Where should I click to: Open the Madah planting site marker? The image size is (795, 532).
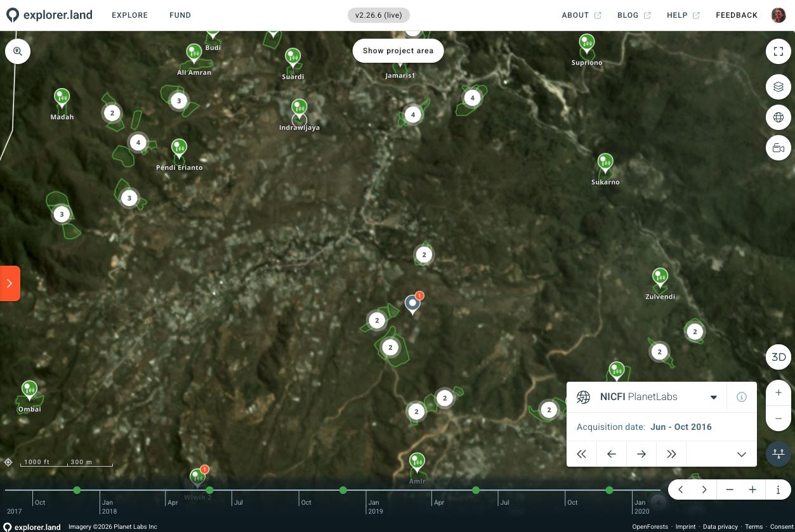[x=62, y=98]
